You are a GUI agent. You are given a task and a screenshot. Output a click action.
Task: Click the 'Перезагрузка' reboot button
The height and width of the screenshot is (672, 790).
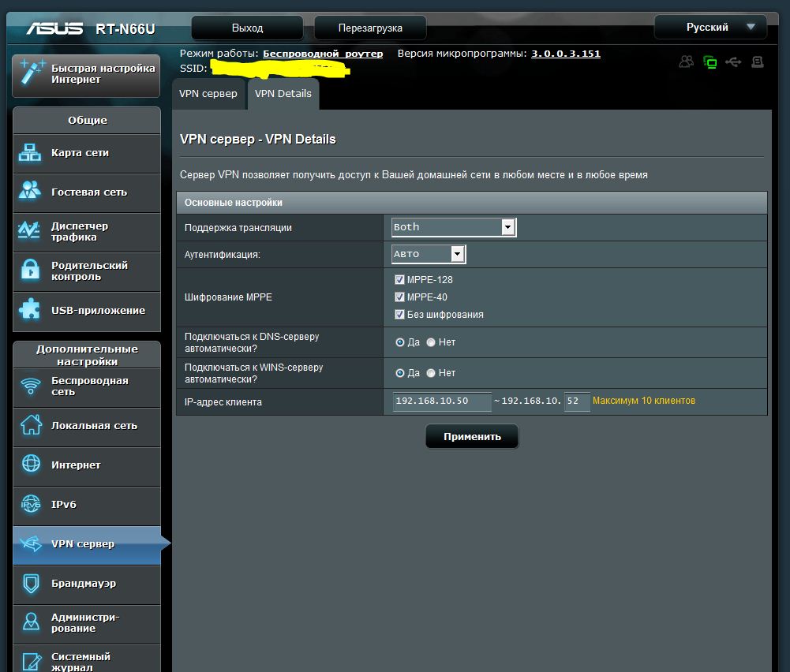click(370, 28)
